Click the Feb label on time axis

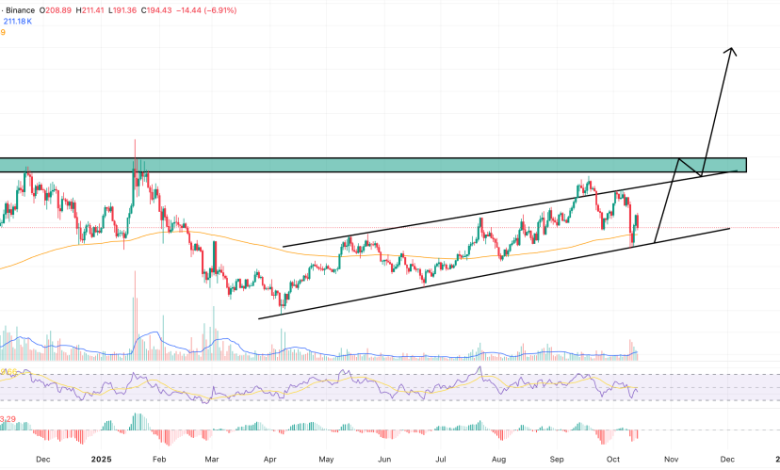tap(158, 459)
